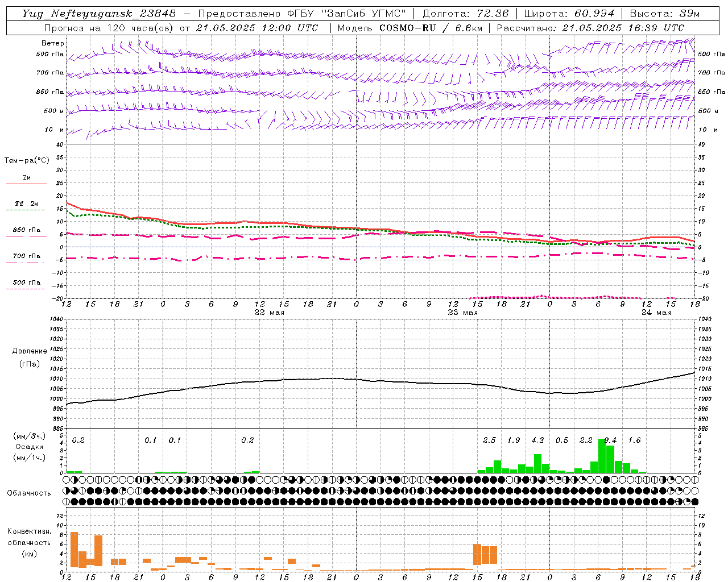
Task: Click the (мм/1ч.) unit label
Action: click(29, 458)
